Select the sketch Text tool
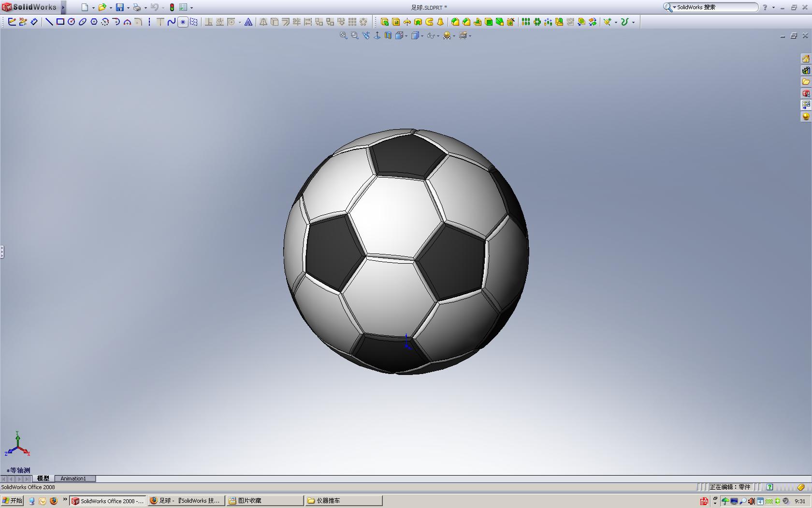 [x=248, y=22]
